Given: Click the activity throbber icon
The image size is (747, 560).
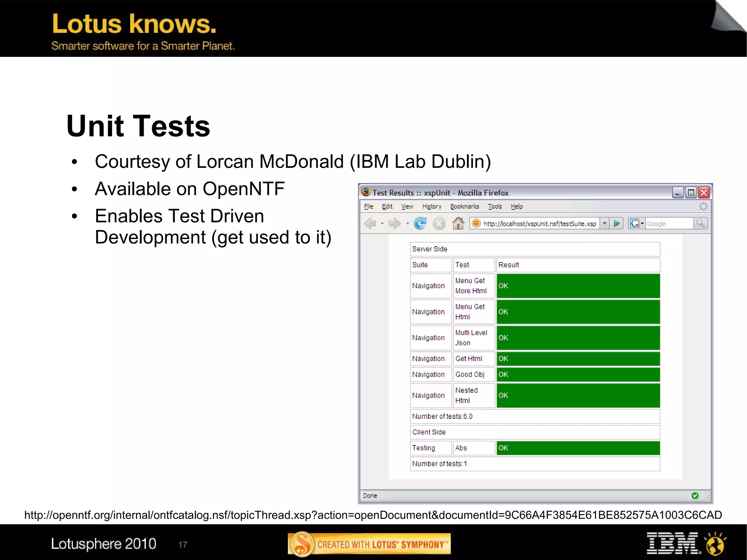Looking at the screenshot, I should [703, 206].
